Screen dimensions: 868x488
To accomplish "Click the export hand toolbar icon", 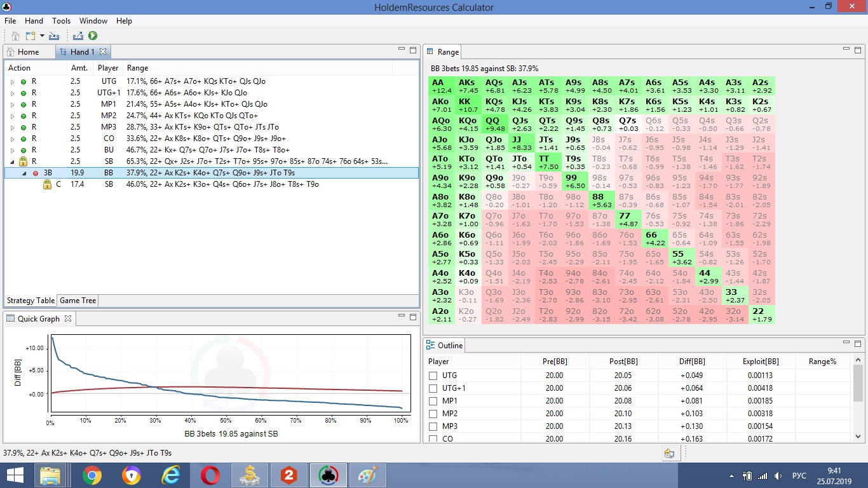I will pyautogui.click(x=78, y=36).
